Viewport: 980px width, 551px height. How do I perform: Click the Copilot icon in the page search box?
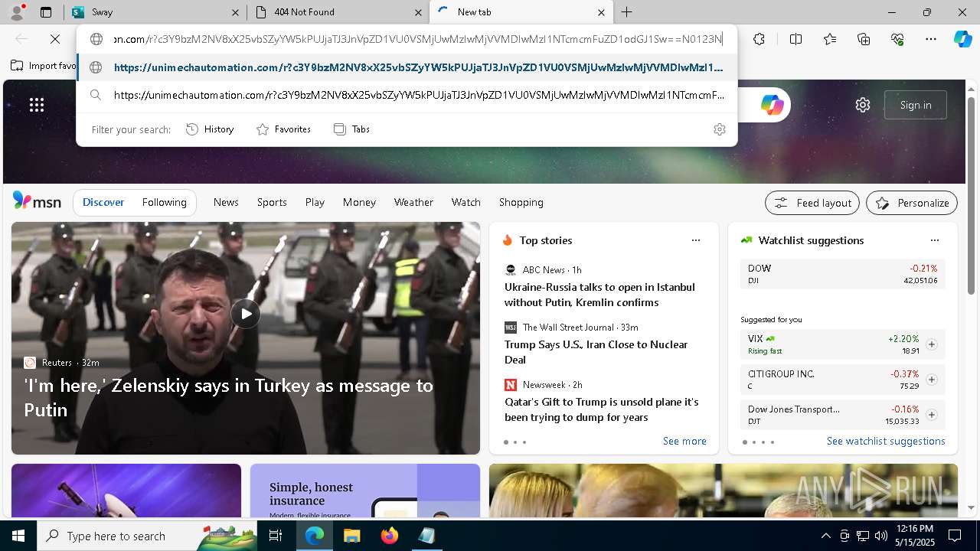pyautogui.click(x=772, y=105)
